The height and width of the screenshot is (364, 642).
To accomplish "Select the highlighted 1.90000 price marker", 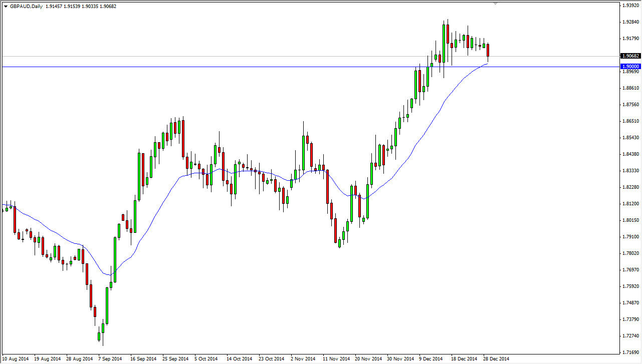I will (630, 66).
